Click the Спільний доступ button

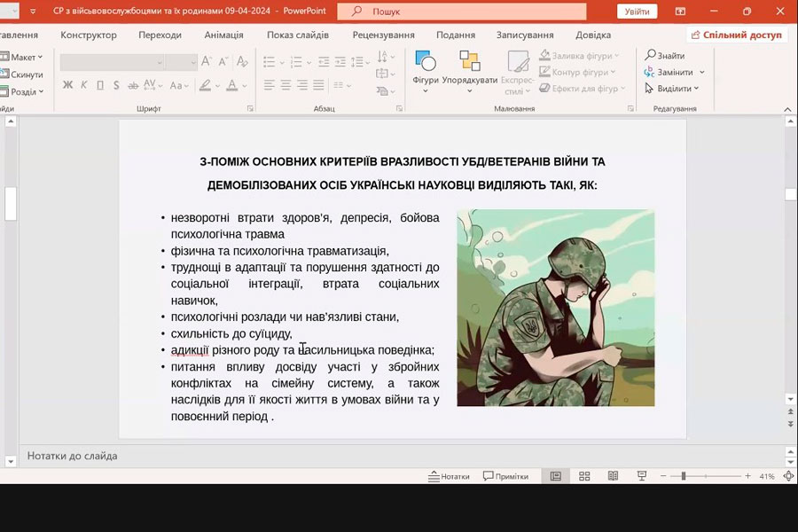pyautogui.click(x=736, y=35)
